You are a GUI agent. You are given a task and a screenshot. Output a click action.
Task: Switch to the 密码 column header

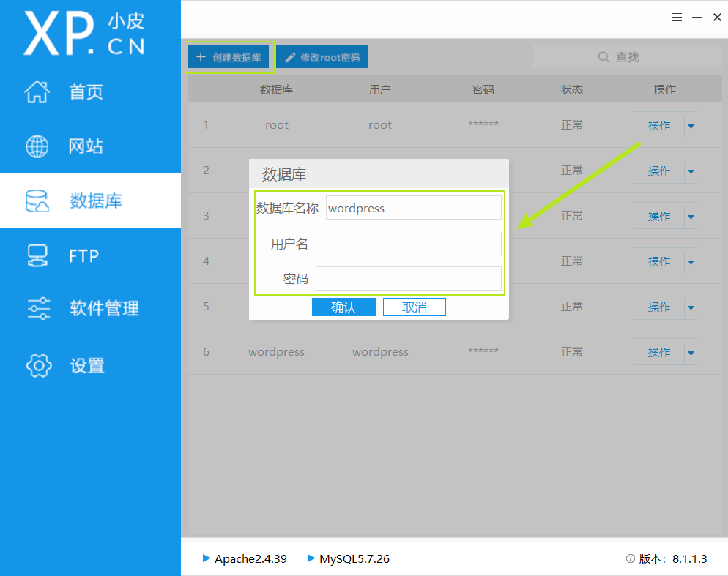point(483,89)
